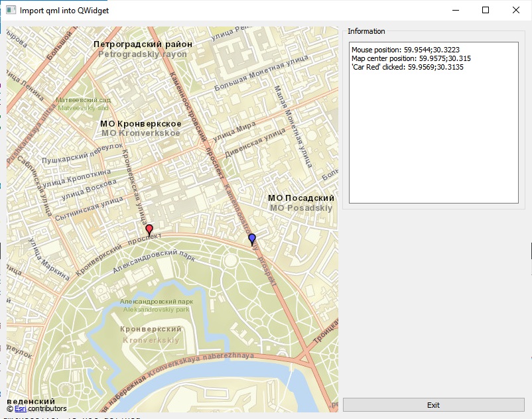
Task: Click empty area of Information text box
Action: tap(433, 146)
